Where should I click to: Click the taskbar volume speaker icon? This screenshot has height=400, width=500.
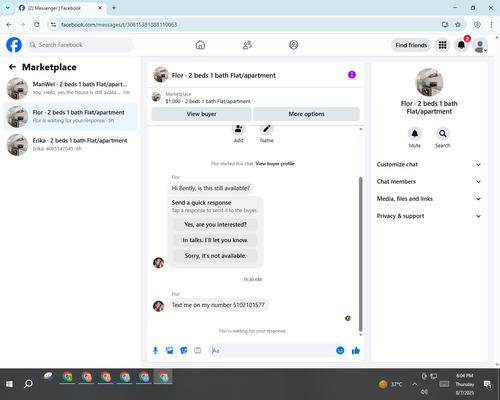[x=424, y=392]
